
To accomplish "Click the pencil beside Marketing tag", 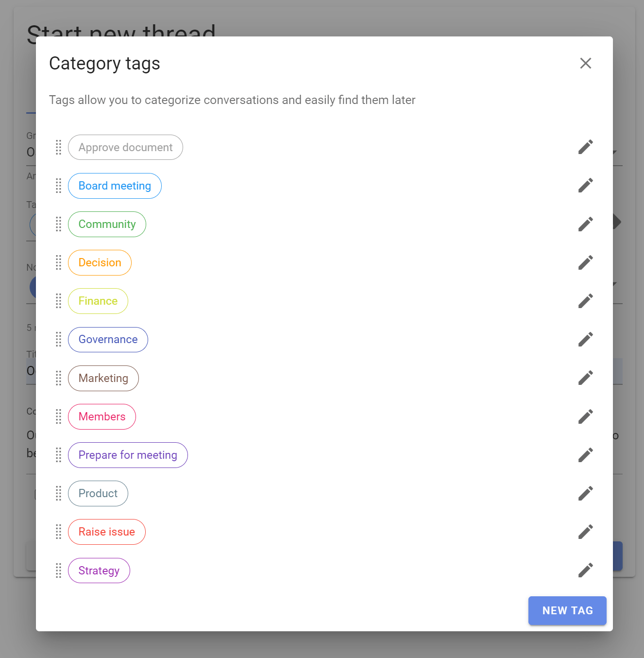I will click(x=585, y=378).
